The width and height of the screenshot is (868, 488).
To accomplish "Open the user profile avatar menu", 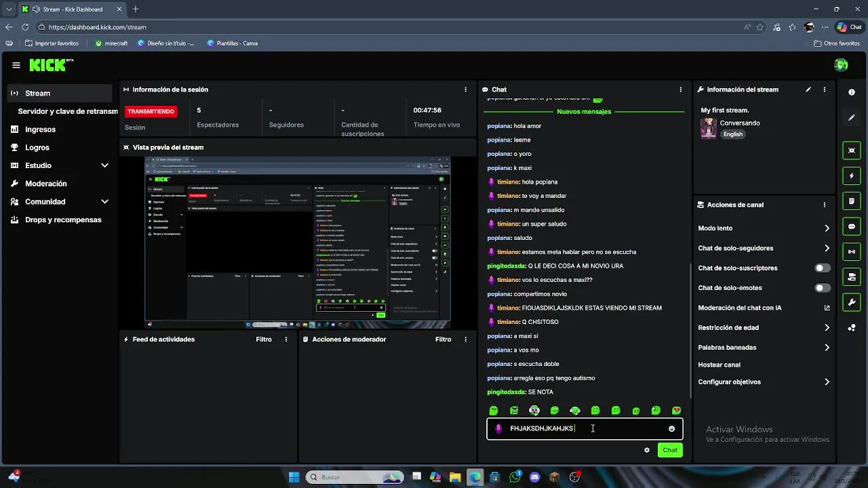I will [841, 65].
